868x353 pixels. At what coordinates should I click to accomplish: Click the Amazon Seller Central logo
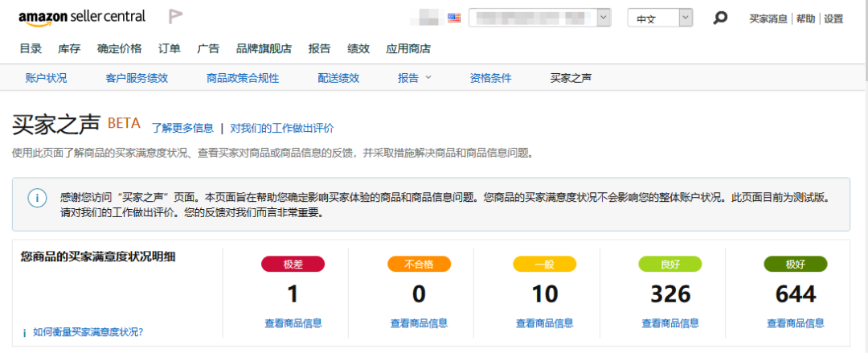pos(82,17)
